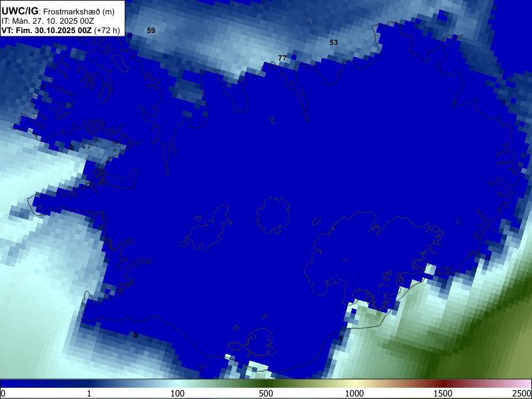
Task: Click the "1000" tick on the color scale
Action: (x=354, y=393)
